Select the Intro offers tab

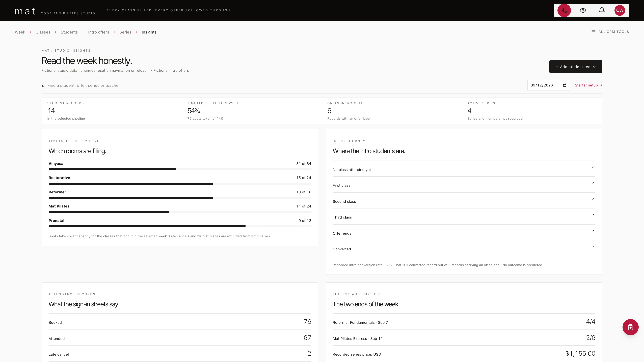click(x=98, y=32)
